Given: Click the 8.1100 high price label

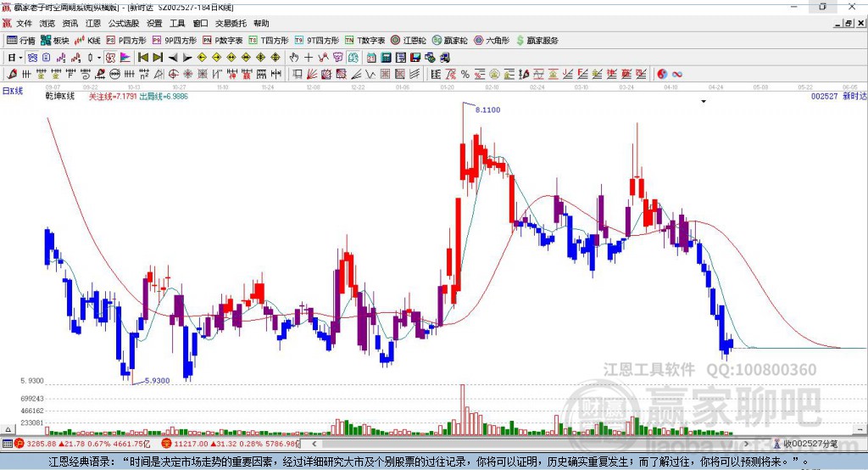Looking at the screenshot, I should [487, 109].
